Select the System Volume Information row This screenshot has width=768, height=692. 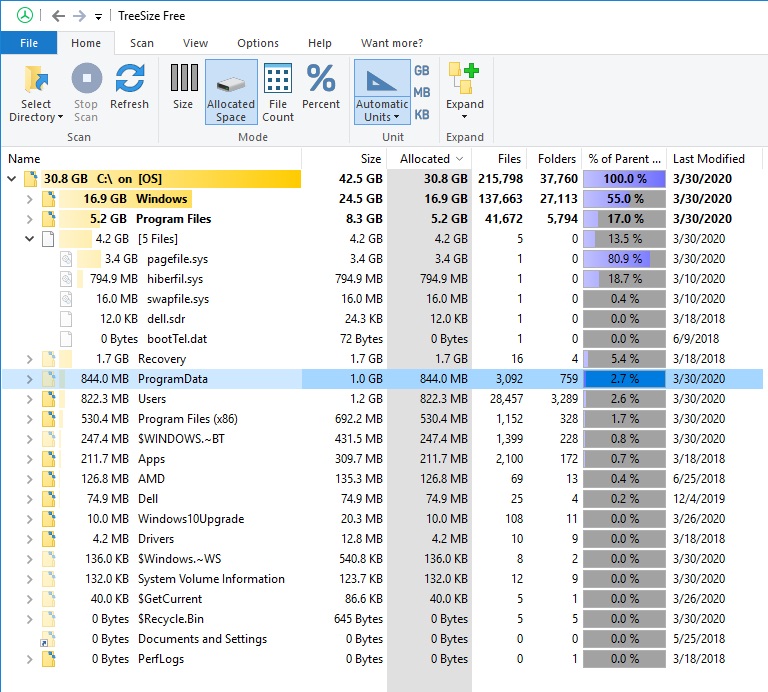point(382,579)
